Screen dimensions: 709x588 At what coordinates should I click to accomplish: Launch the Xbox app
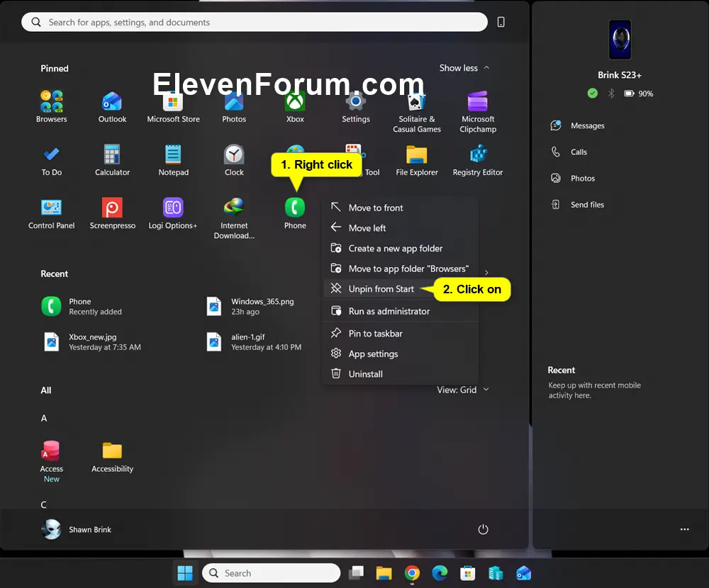point(295,107)
